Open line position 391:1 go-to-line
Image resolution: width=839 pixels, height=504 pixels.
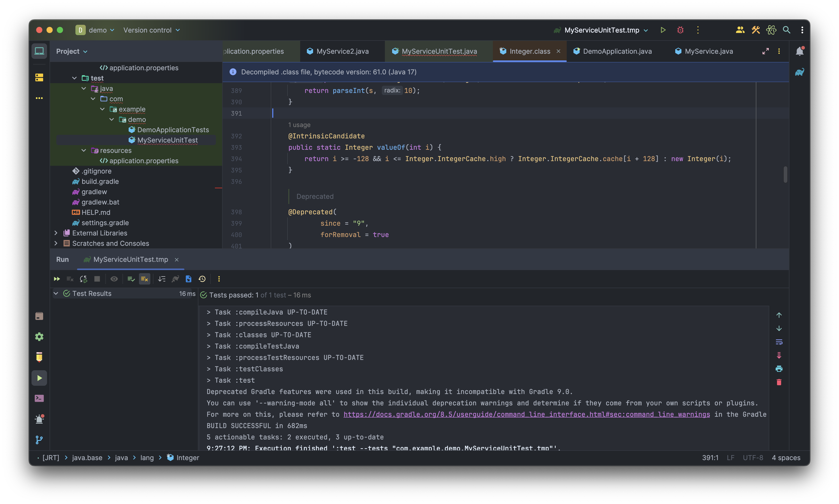pos(710,458)
